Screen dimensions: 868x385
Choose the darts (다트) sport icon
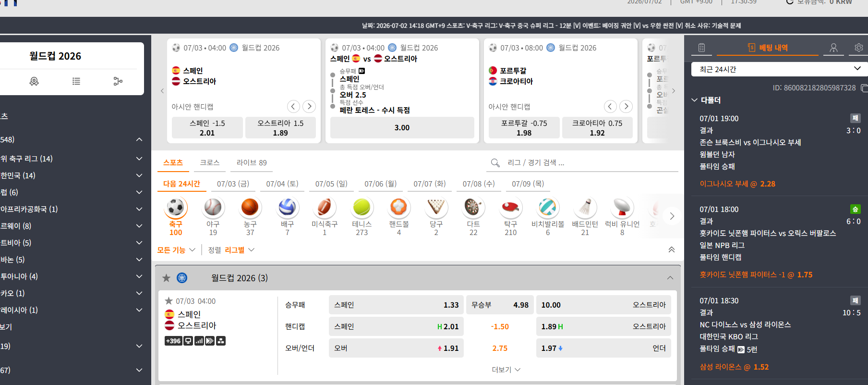click(473, 208)
